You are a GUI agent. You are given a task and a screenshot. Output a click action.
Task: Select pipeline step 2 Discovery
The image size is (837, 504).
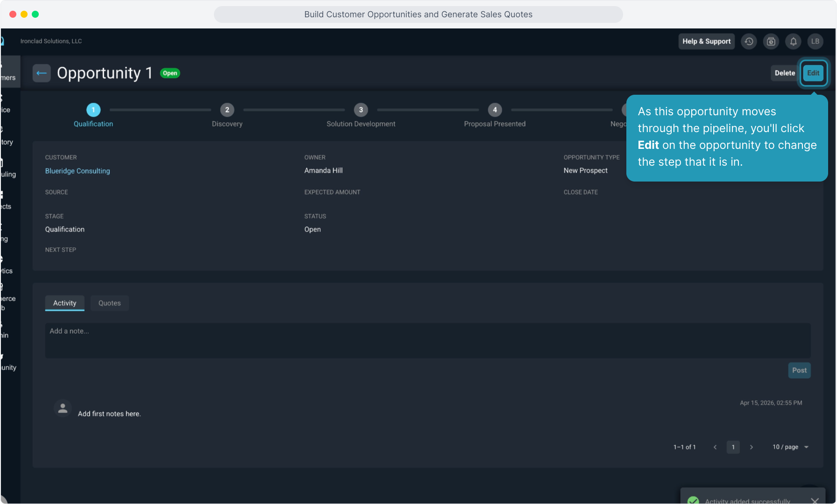coord(227,110)
